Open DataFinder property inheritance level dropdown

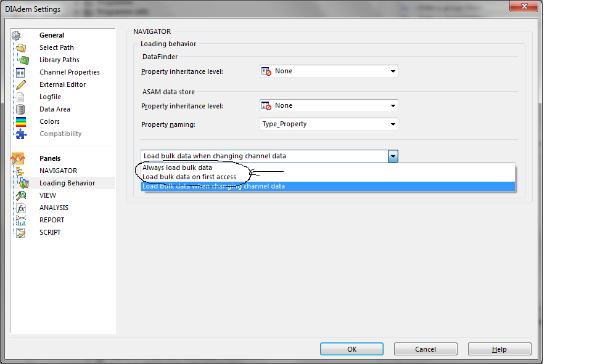[x=329, y=71]
